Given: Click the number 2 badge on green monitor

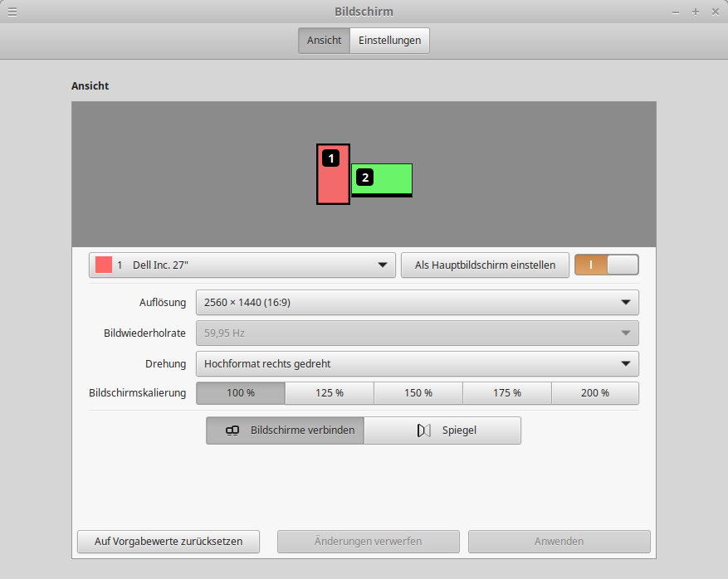Looking at the screenshot, I should pyautogui.click(x=365, y=178).
